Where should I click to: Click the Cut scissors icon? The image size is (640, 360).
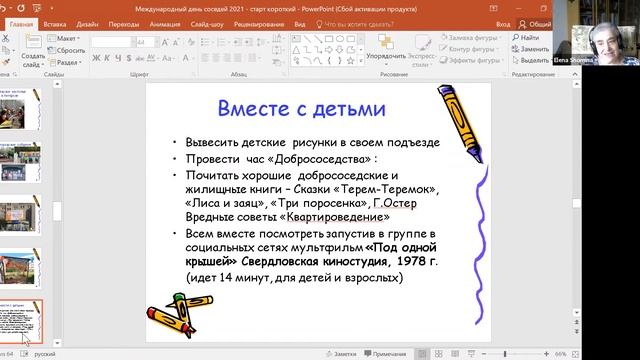click(5, 38)
